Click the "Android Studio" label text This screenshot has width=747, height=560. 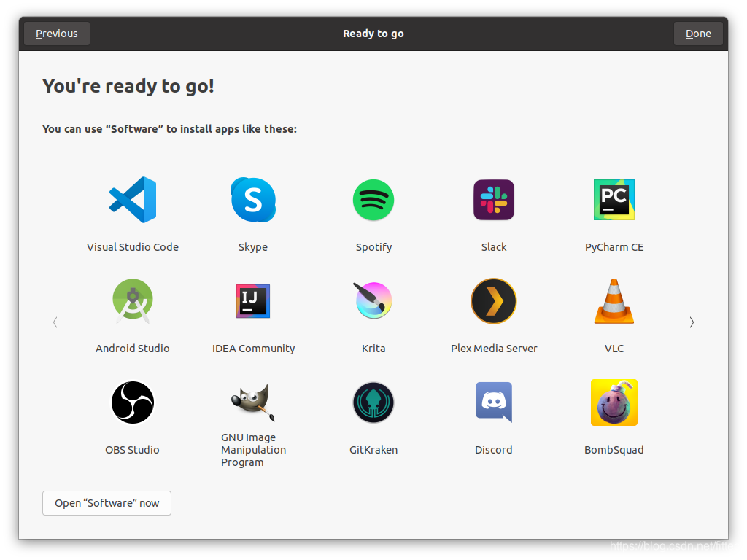(x=133, y=349)
